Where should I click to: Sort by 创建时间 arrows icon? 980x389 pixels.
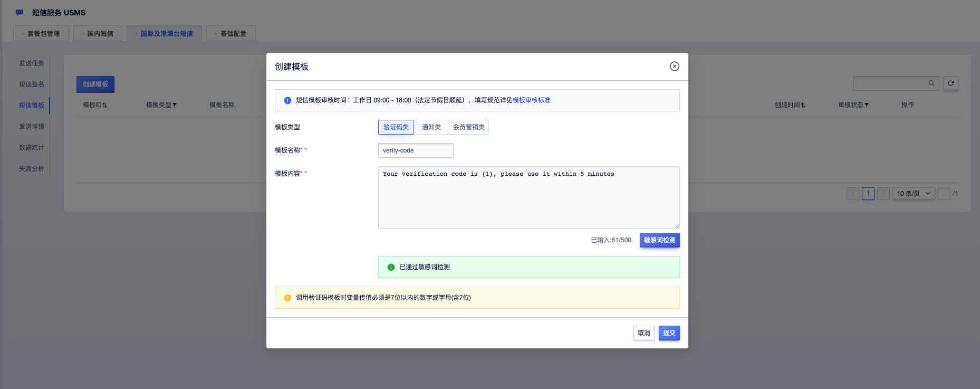(803, 106)
